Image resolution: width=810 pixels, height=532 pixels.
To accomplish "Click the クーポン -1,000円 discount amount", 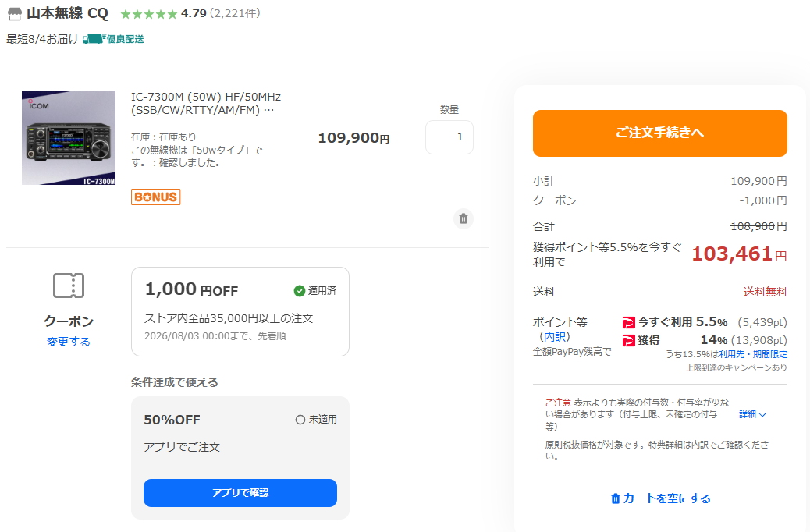I will (x=763, y=200).
